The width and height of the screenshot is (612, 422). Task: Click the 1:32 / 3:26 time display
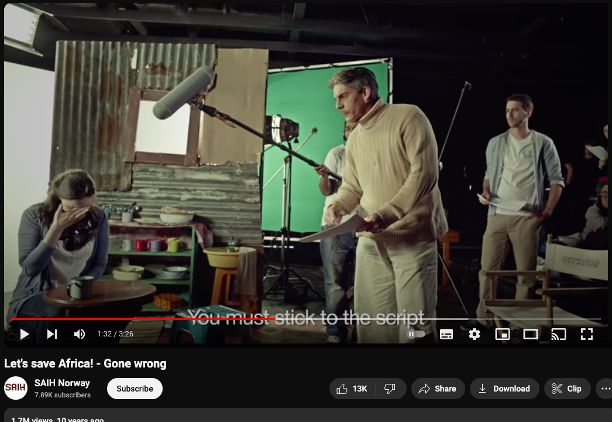[115, 334]
